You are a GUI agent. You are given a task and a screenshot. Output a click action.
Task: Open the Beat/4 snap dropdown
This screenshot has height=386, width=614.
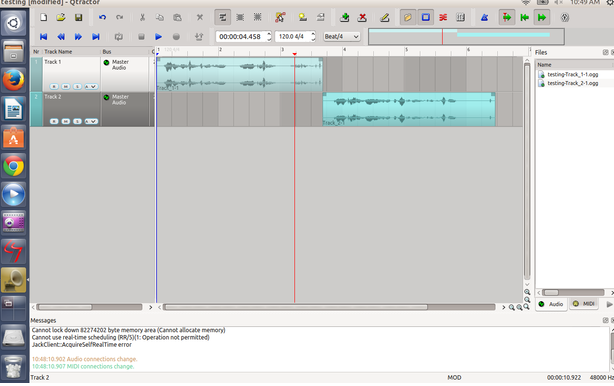pos(341,36)
